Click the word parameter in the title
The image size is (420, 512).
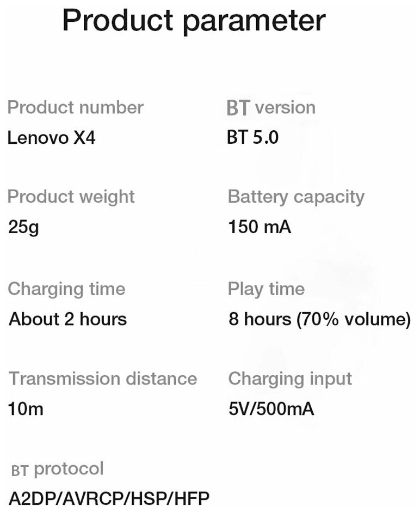254,22
